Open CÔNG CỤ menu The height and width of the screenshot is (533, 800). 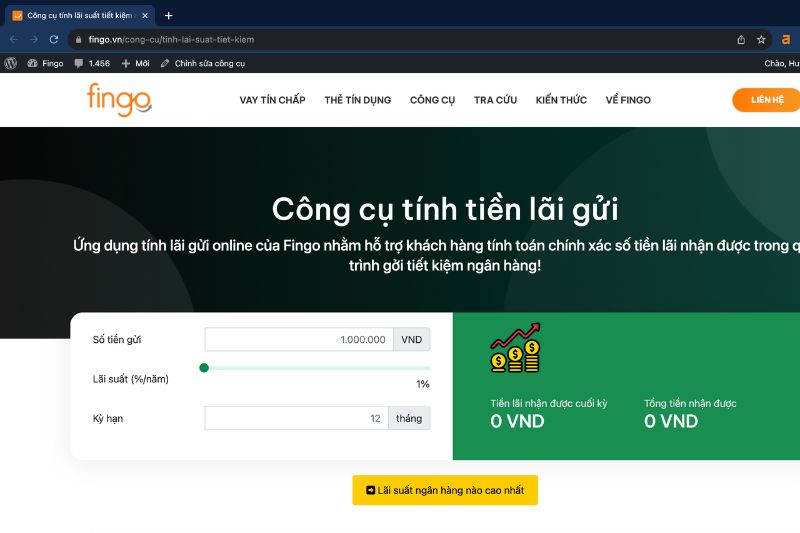[x=432, y=100]
